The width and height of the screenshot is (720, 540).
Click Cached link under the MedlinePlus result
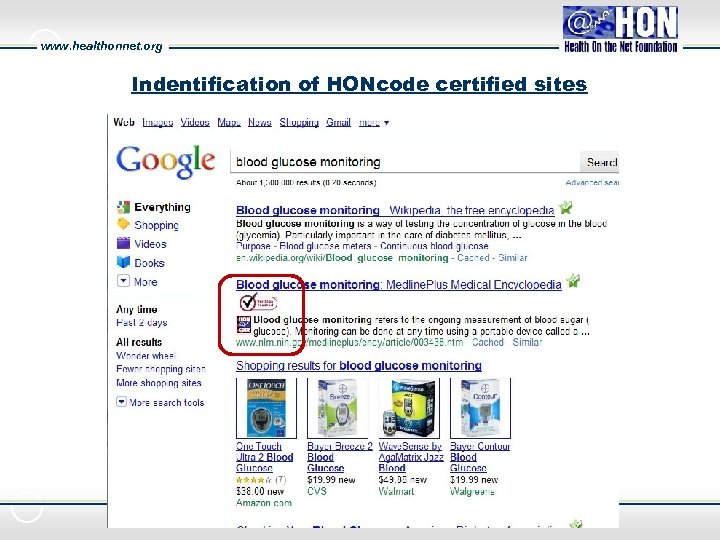pyautogui.click(x=488, y=342)
